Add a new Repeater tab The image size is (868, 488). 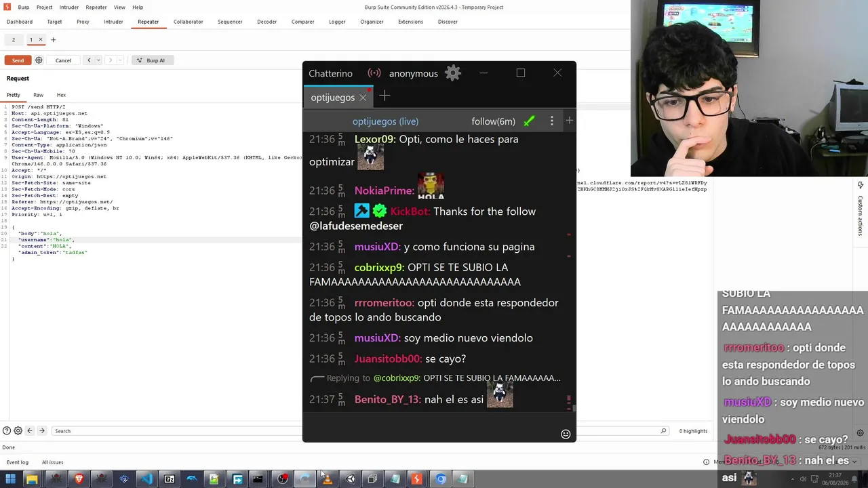pyautogui.click(x=54, y=40)
